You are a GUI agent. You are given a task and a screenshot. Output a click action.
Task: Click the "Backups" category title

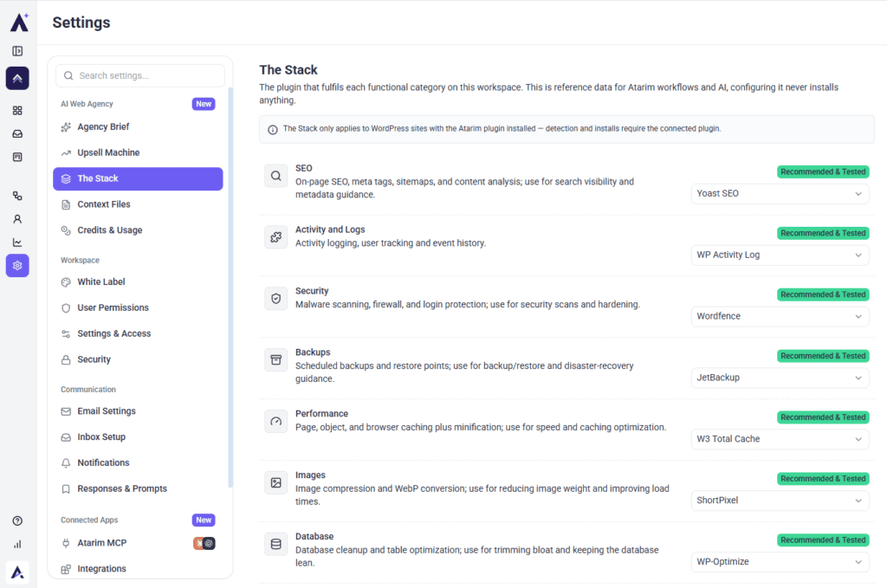point(313,352)
